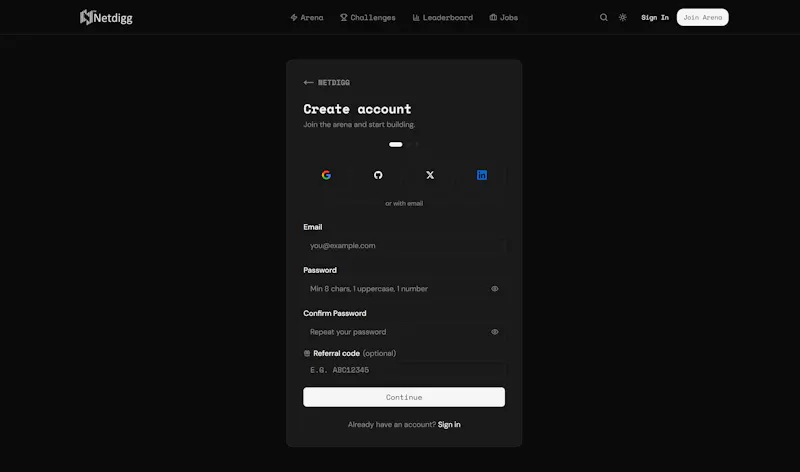The width and height of the screenshot is (800, 472).
Task: Focus the Referral code input field
Action: click(x=404, y=370)
